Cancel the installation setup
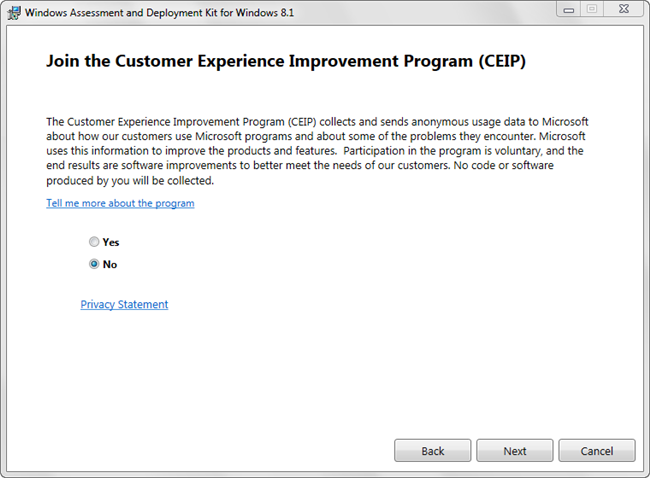650x478 pixels. click(x=597, y=451)
